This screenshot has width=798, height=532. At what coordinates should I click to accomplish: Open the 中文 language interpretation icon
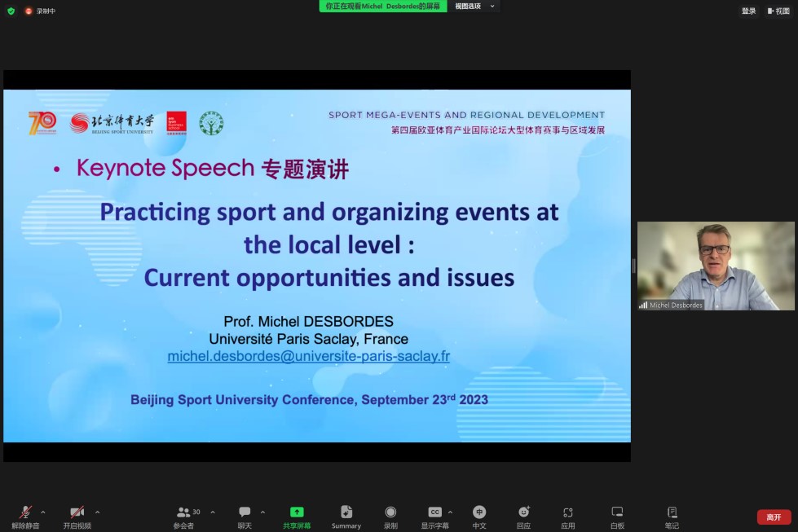pyautogui.click(x=479, y=512)
